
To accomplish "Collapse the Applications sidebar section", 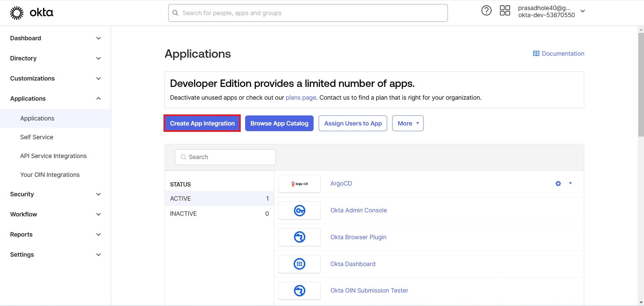I will [98, 98].
